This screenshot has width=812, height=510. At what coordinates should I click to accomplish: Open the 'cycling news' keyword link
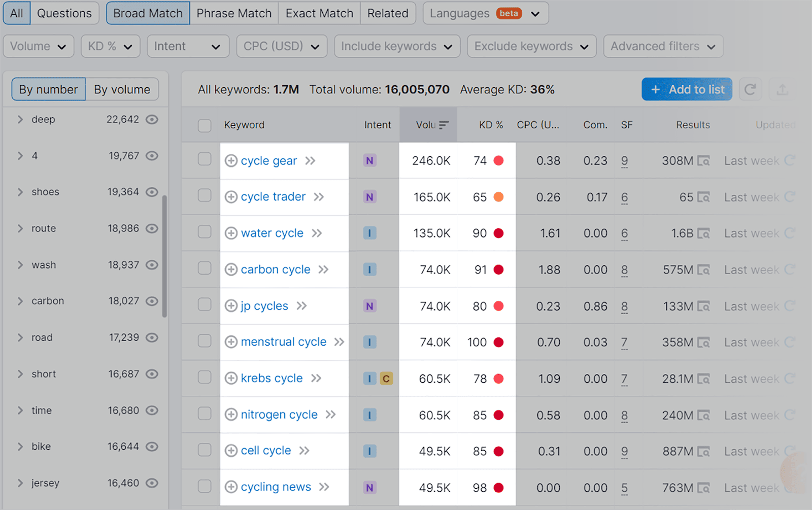pos(276,487)
